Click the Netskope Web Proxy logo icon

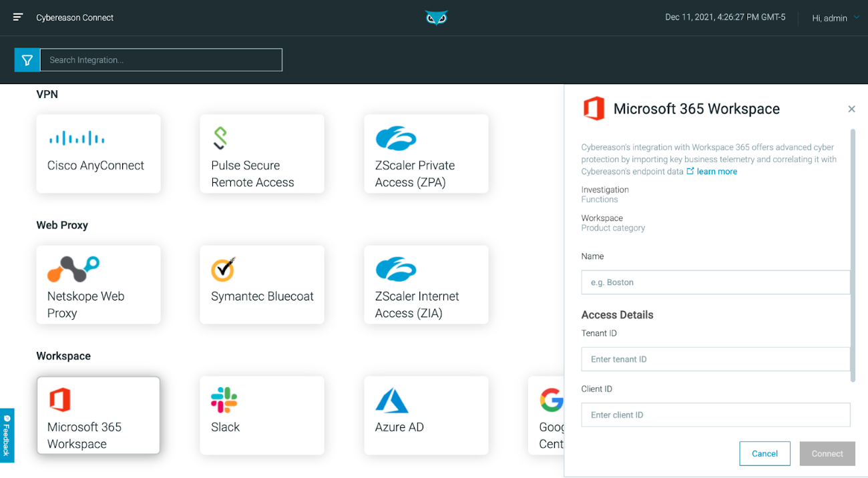pos(73,269)
